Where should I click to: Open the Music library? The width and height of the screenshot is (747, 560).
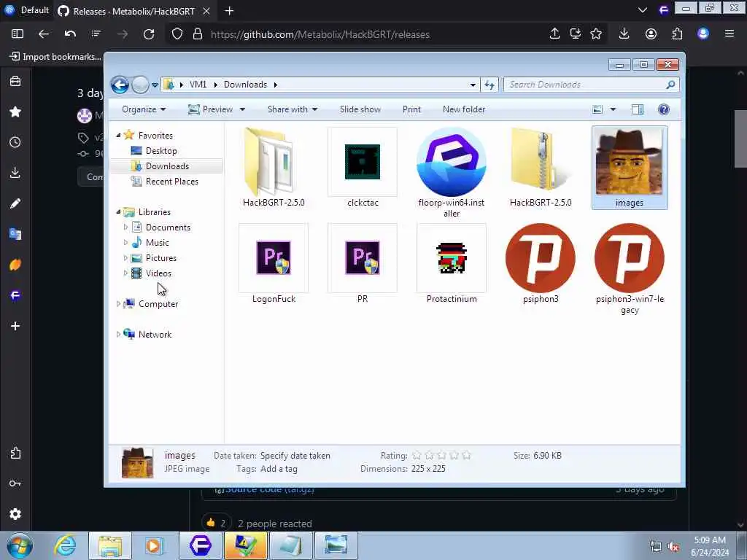[x=158, y=243]
